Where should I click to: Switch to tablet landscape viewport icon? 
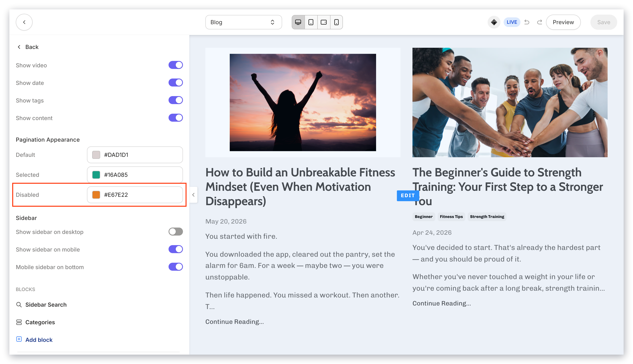point(324,22)
